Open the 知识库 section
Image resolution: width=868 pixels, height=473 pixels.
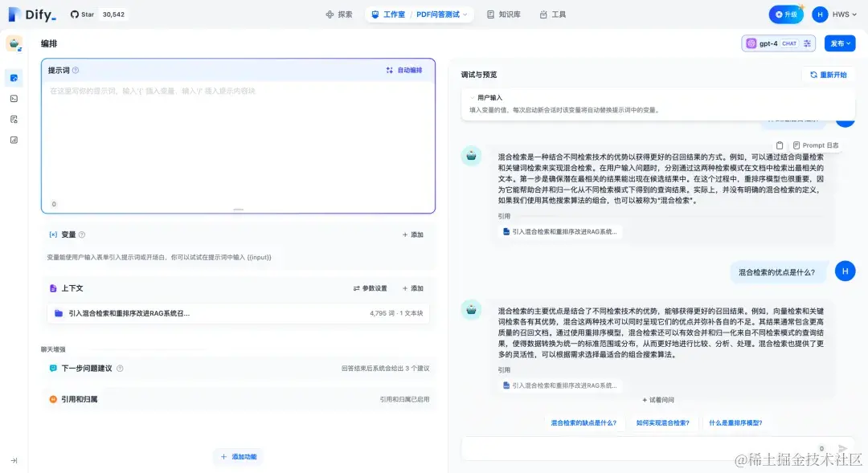tap(504, 14)
